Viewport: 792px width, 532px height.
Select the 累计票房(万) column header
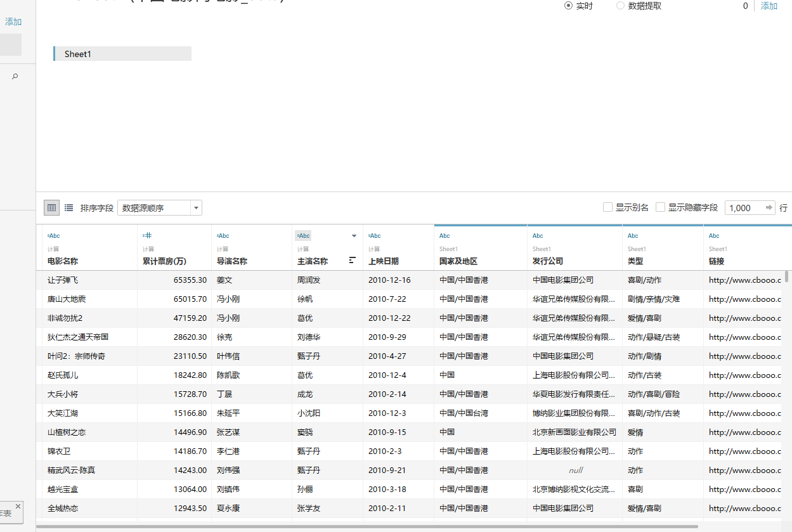coord(164,261)
